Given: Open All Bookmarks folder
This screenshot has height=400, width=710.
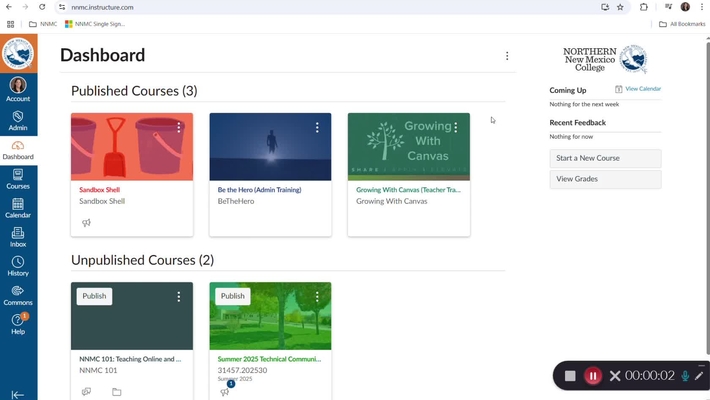Looking at the screenshot, I should click(682, 24).
